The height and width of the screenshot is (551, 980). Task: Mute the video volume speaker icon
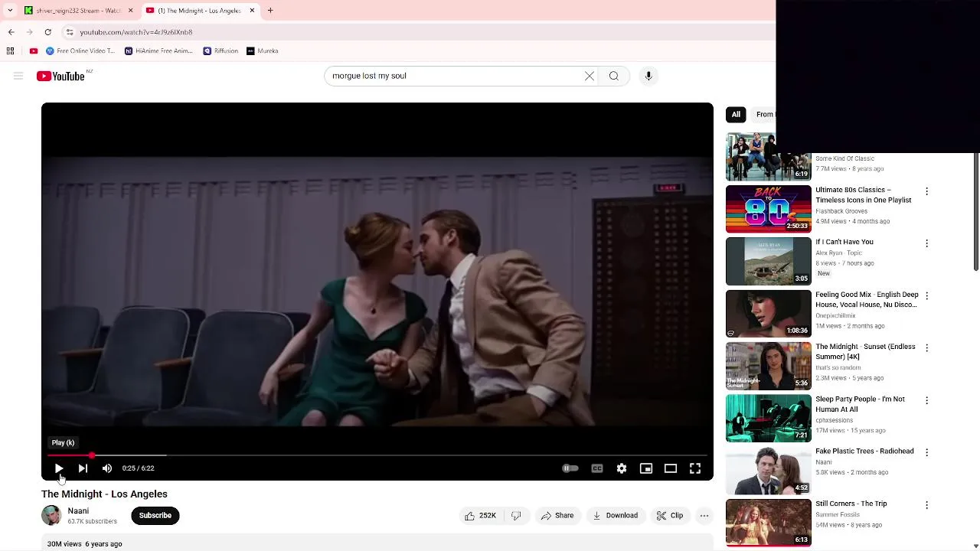click(x=107, y=468)
